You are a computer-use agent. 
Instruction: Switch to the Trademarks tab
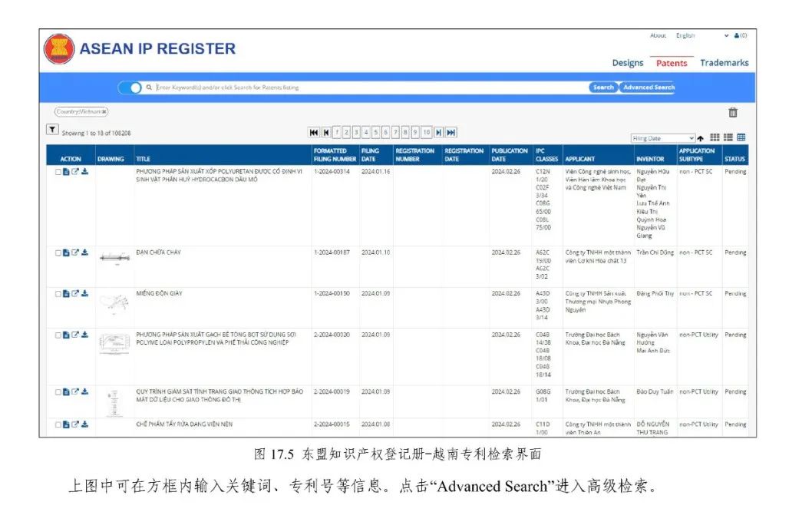pos(724,63)
